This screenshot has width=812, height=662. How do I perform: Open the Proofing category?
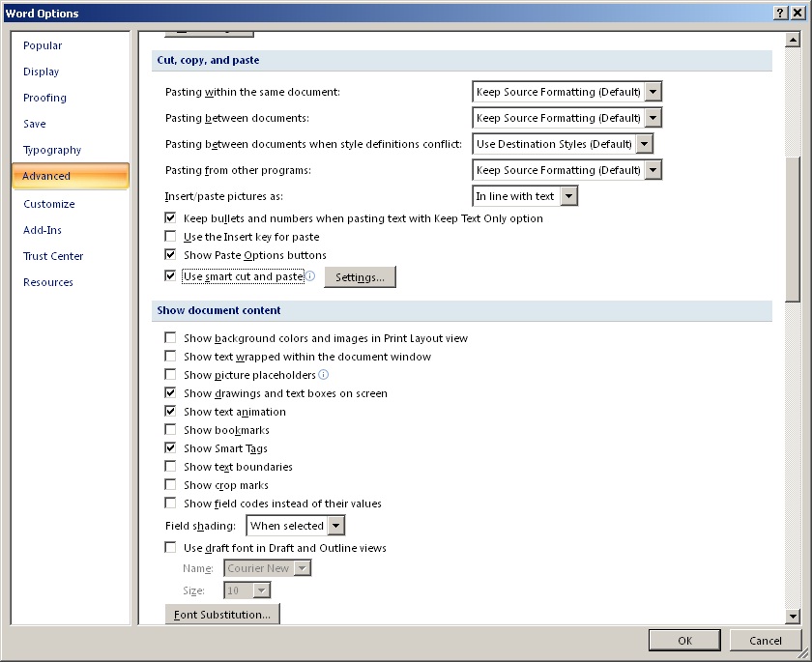pyautogui.click(x=44, y=98)
